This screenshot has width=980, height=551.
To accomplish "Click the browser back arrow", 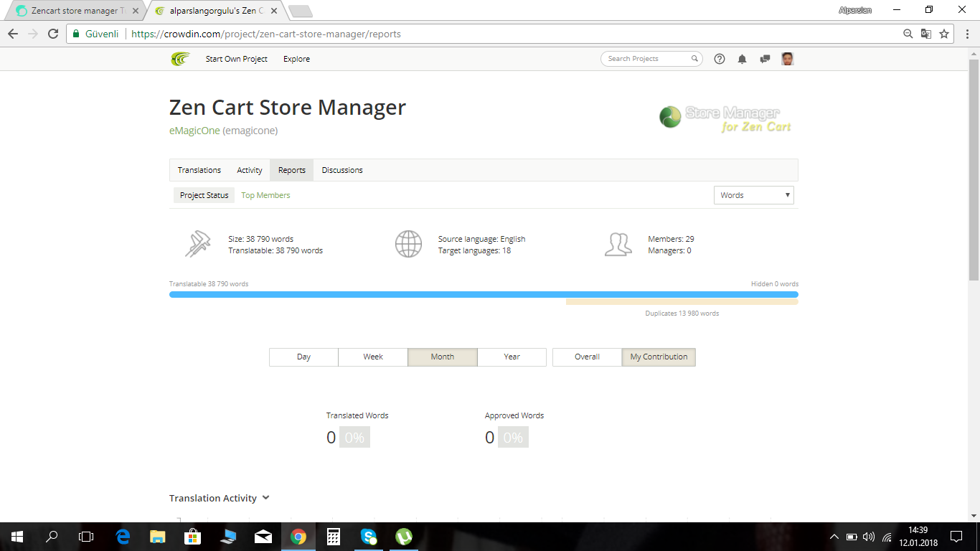I will tap(13, 34).
